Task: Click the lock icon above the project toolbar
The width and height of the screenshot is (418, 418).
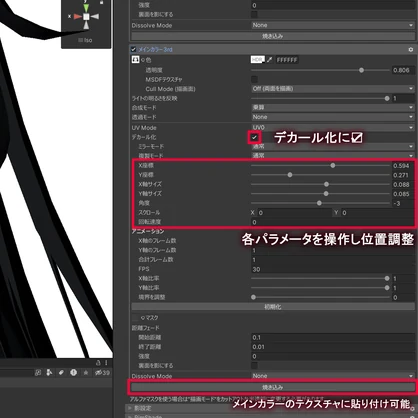Action: pos(98,363)
